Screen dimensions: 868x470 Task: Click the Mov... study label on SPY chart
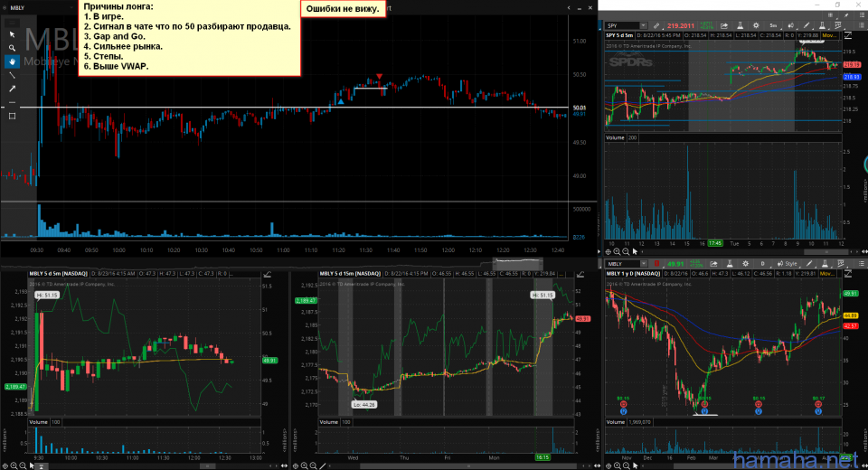click(x=829, y=35)
